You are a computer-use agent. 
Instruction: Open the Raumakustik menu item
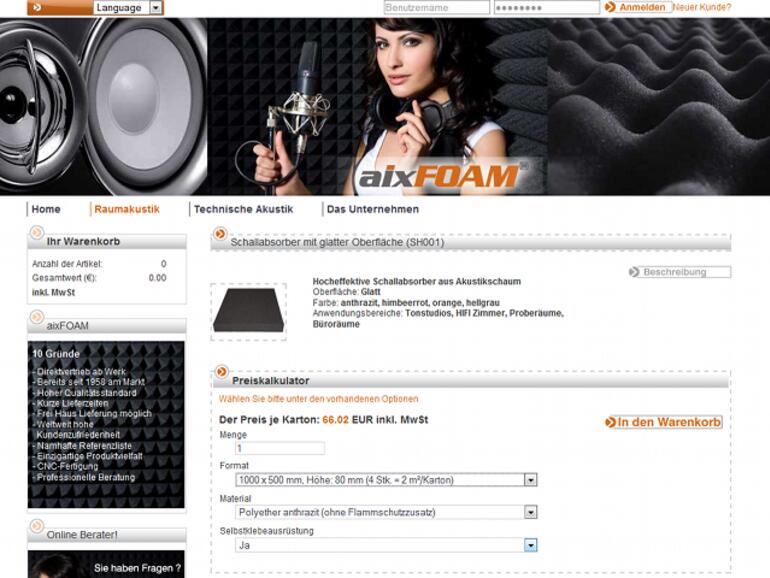tap(127, 209)
